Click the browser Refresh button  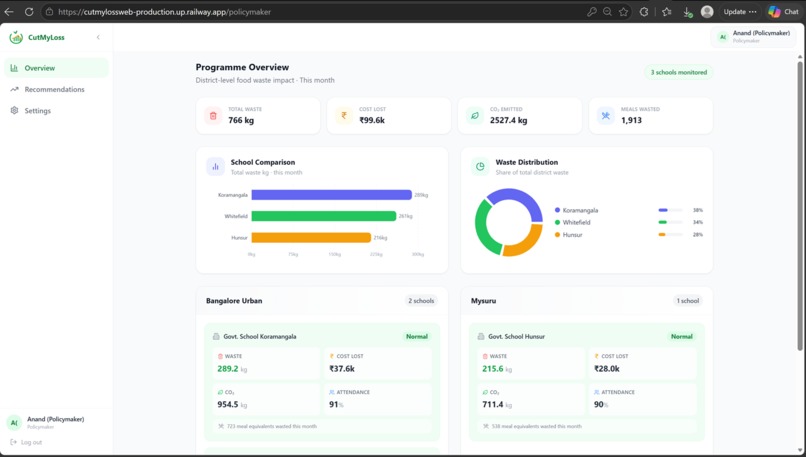(x=29, y=11)
